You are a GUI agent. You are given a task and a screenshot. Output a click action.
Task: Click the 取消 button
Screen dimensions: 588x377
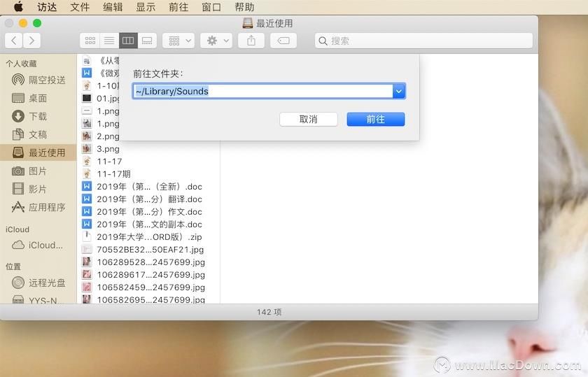pyautogui.click(x=308, y=119)
